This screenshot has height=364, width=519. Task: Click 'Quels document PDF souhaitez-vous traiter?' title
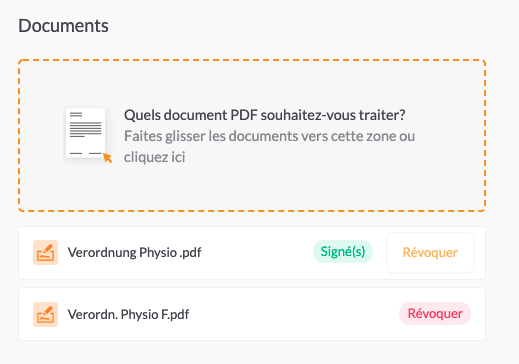265,115
